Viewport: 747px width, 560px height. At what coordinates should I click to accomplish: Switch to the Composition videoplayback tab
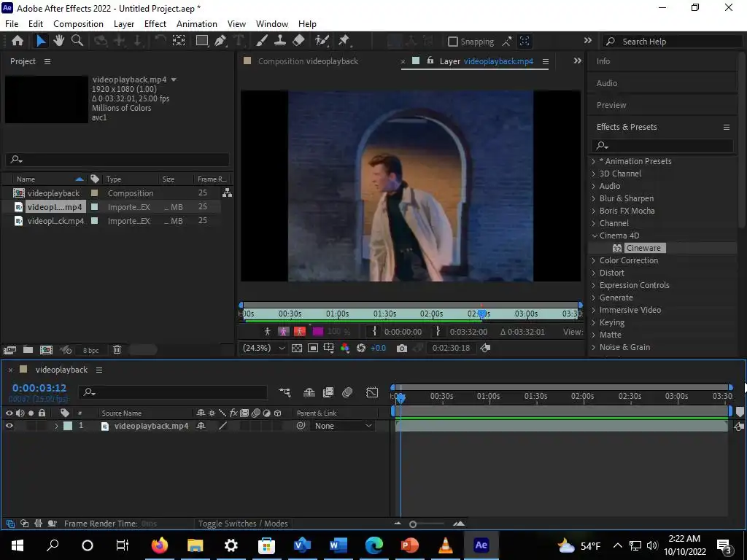(309, 61)
